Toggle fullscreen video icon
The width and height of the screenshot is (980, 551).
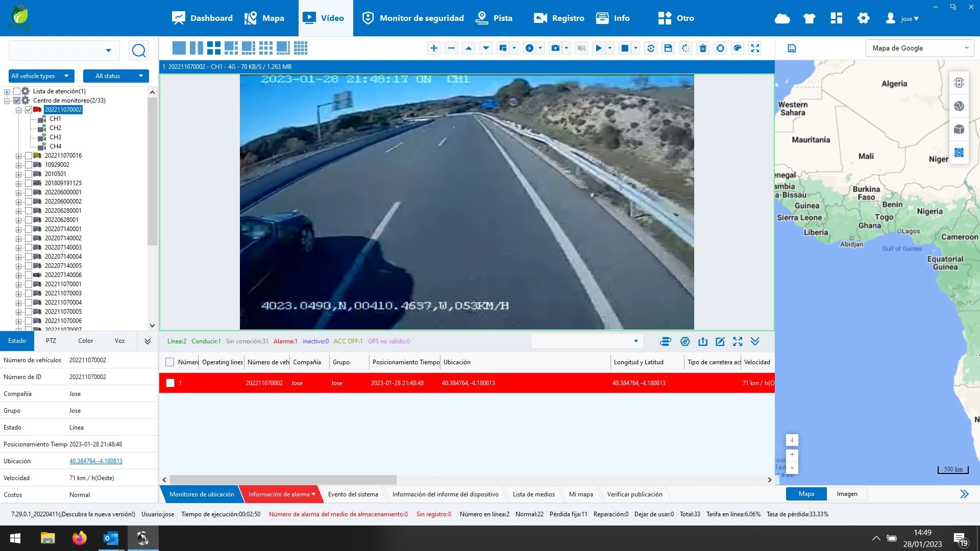click(755, 48)
